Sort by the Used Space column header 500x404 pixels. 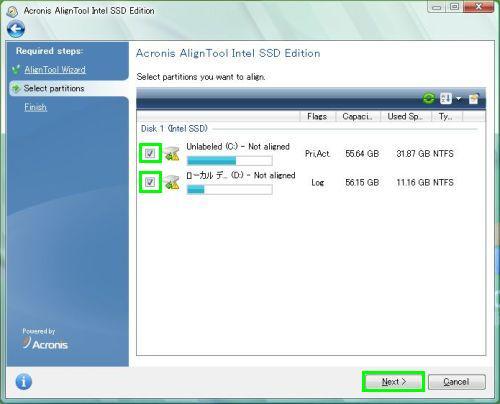click(x=405, y=116)
